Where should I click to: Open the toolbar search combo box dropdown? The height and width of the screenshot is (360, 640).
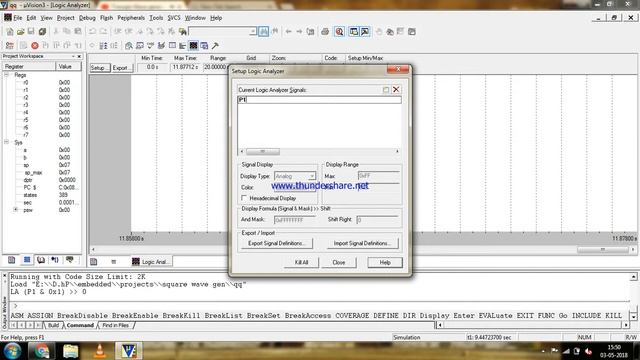pos(253,31)
